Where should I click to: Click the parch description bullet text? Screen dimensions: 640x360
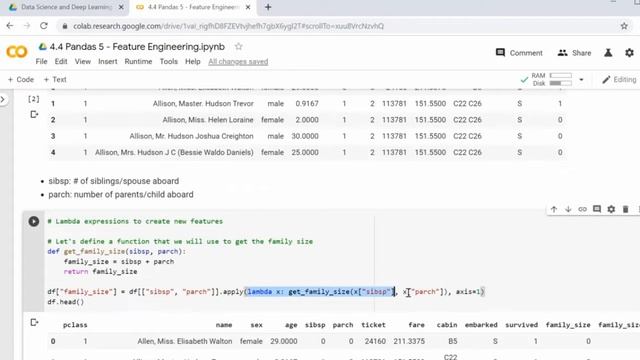pos(121,194)
